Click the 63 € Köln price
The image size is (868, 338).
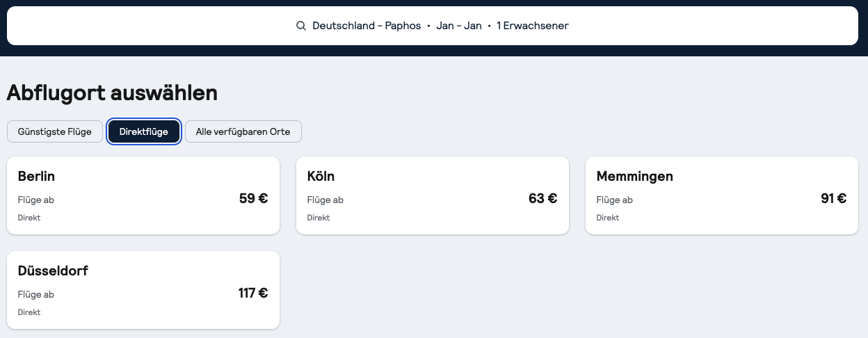click(x=542, y=198)
